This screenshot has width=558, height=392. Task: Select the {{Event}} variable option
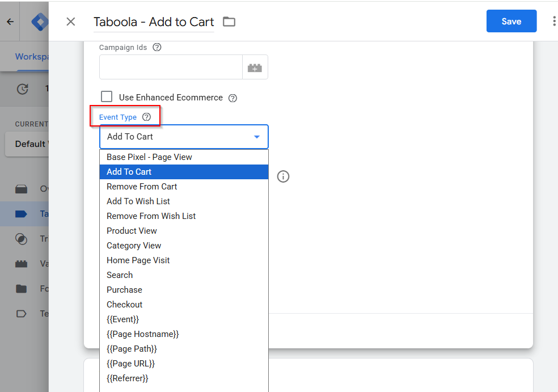click(x=184, y=319)
